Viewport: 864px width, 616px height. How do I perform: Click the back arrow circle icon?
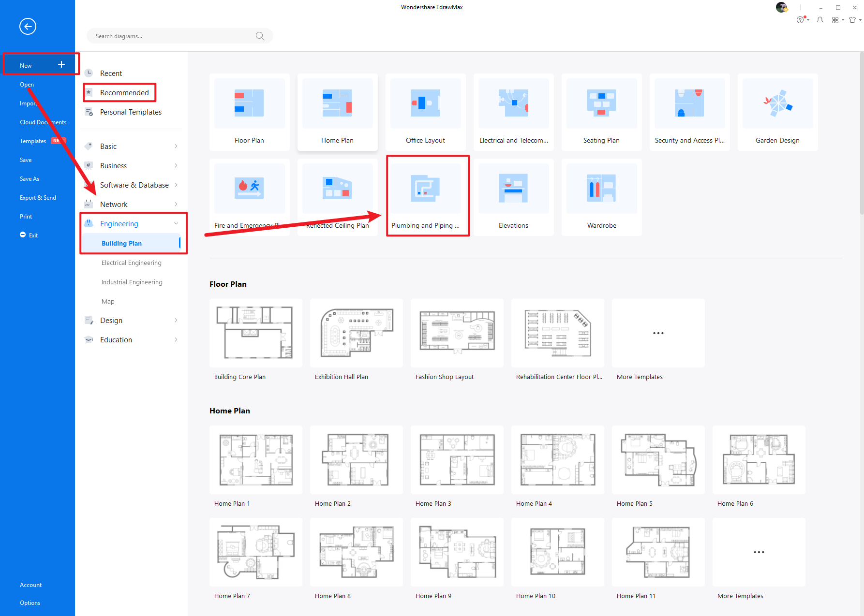(28, 26)
